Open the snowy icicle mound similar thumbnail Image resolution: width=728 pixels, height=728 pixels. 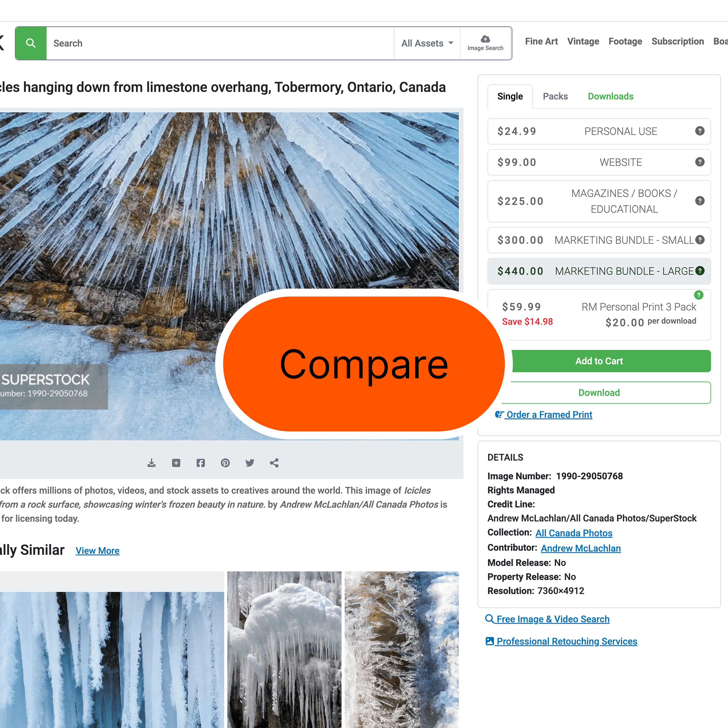click(284, 649)
